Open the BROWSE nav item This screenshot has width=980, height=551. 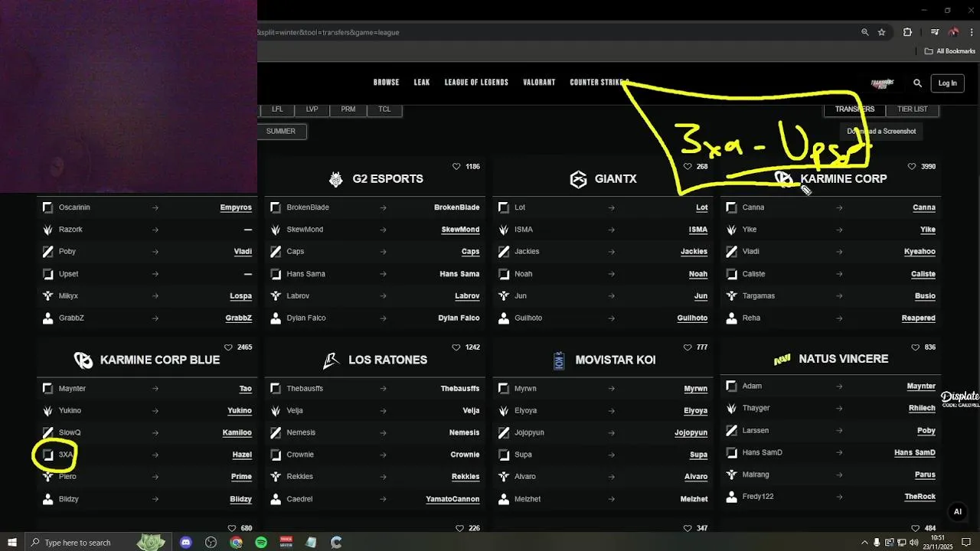[x=387, y=83]
